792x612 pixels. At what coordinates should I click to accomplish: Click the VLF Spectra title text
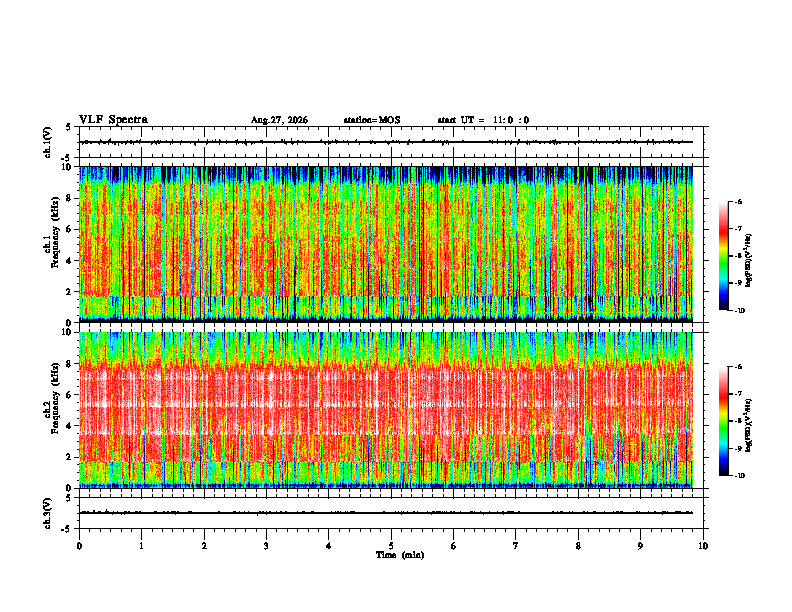(x=113, y=120)
